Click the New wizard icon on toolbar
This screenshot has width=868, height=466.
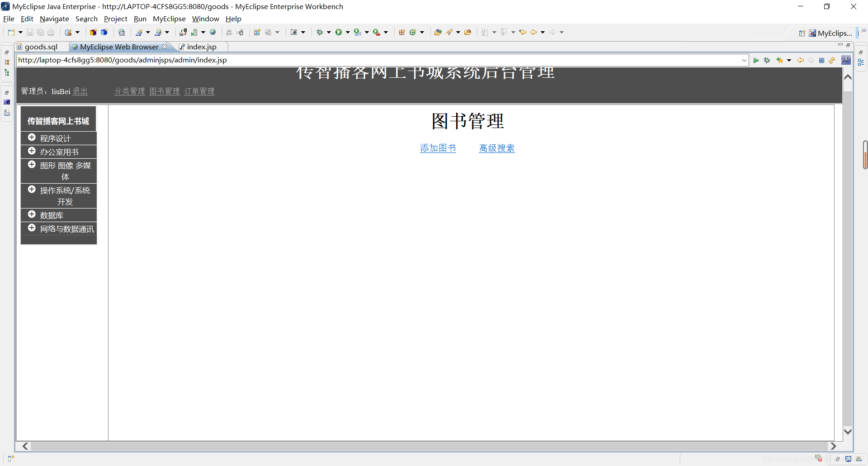pyautogui.click(x=12, y=32)
